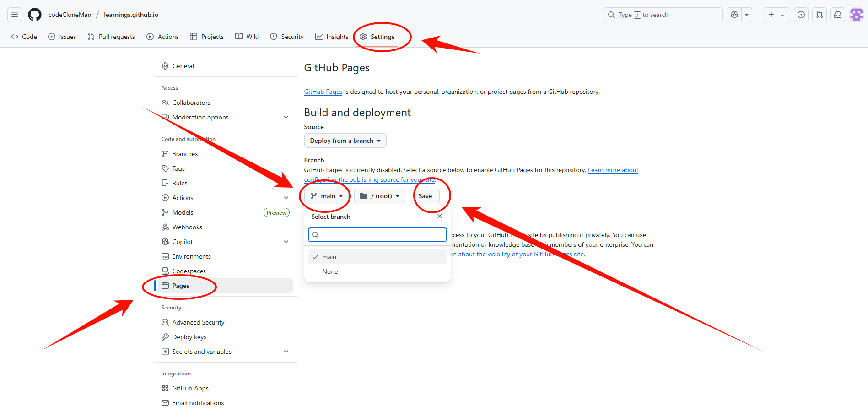Expand the Copilot section chevron
The image size is (868, 417).
pos(286,242)
